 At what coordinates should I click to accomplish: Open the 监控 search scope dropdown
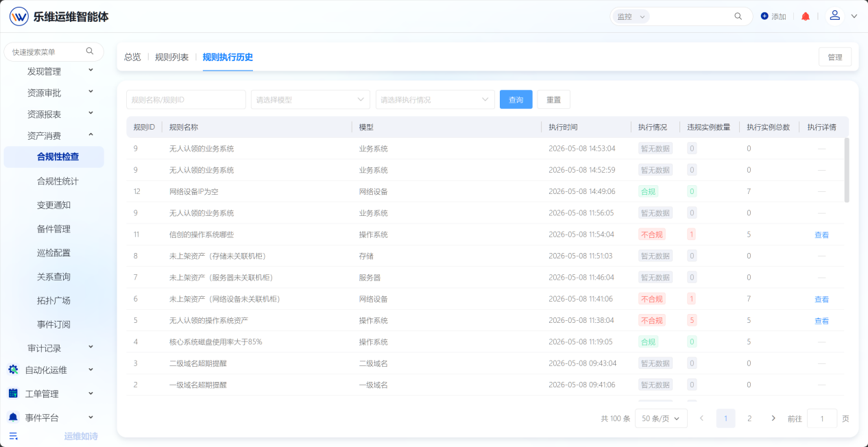tap(631, 16)
